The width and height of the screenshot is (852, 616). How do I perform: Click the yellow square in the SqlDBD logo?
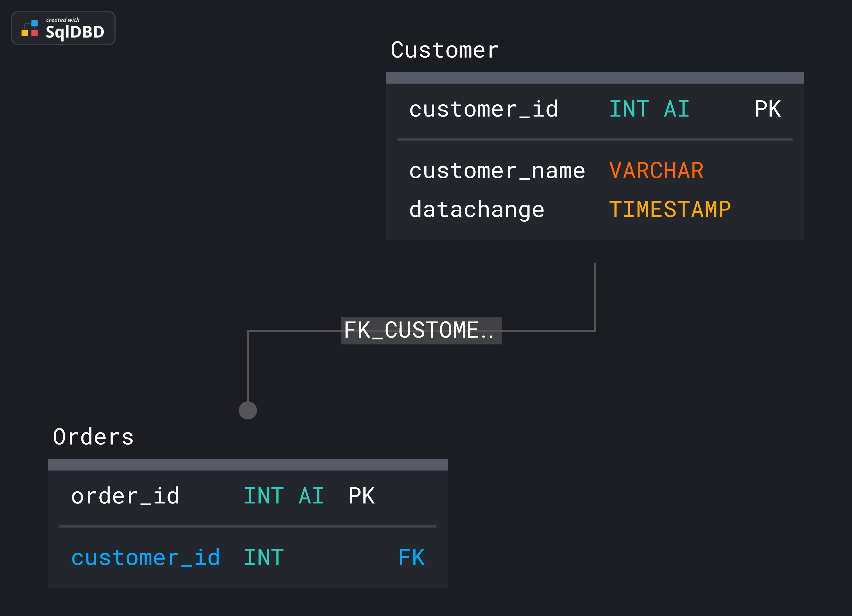[25, 33]
